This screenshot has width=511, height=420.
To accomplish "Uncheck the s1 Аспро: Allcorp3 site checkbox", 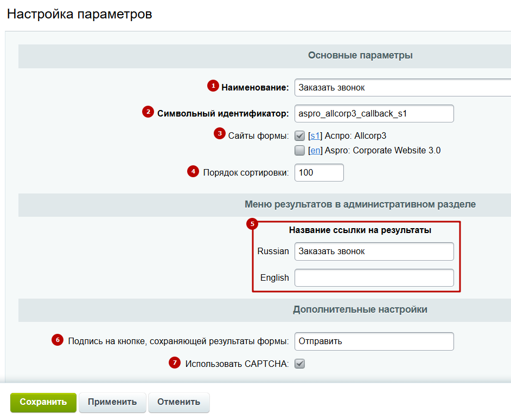I will pyautogui.click(x=299, y=135).
